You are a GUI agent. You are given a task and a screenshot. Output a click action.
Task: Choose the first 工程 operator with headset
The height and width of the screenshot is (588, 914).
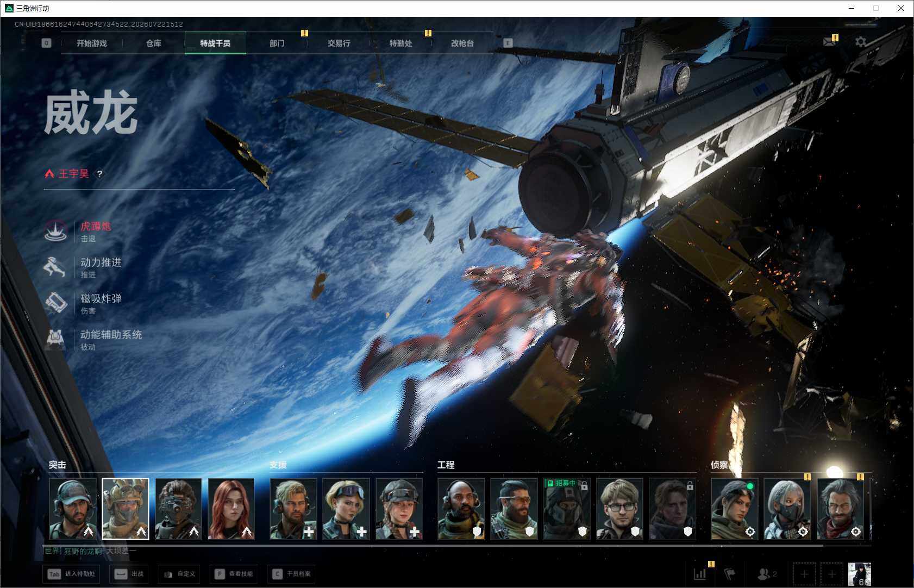pos(461,509)
